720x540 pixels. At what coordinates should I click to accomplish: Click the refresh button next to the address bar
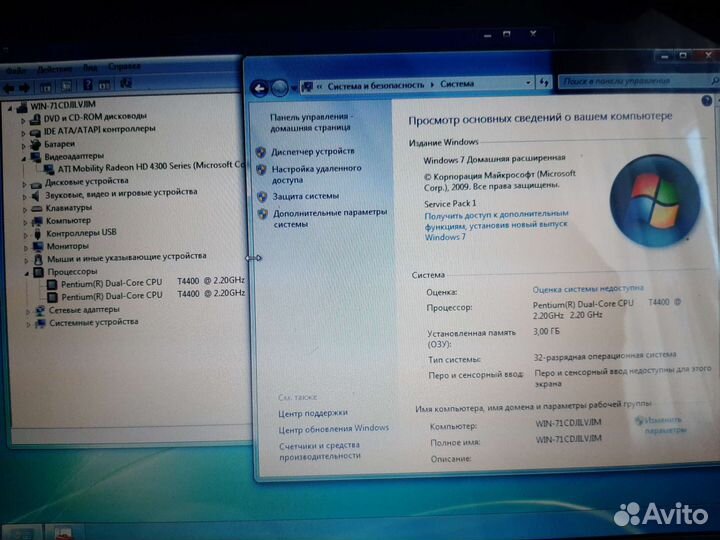point(544,83)
